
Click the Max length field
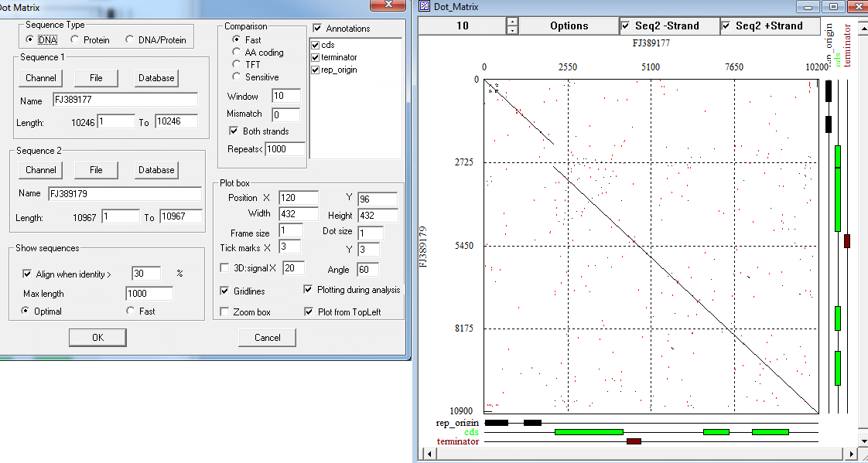point(149,293)
